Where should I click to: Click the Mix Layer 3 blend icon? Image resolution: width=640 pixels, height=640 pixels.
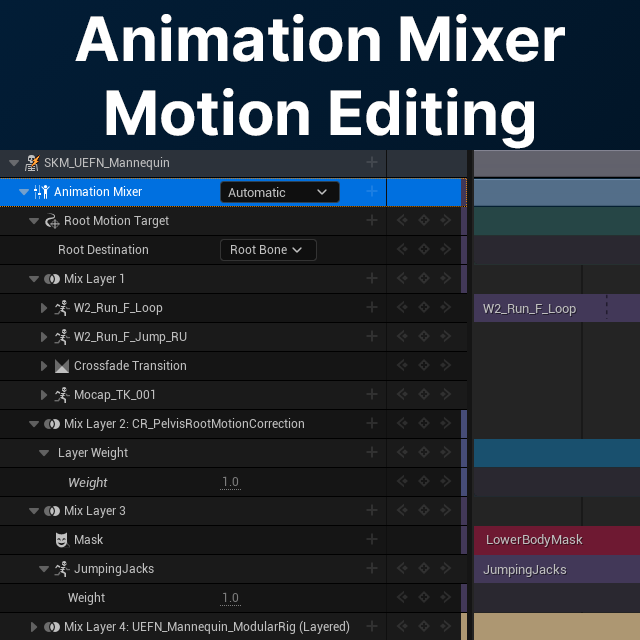coord(52,511)
